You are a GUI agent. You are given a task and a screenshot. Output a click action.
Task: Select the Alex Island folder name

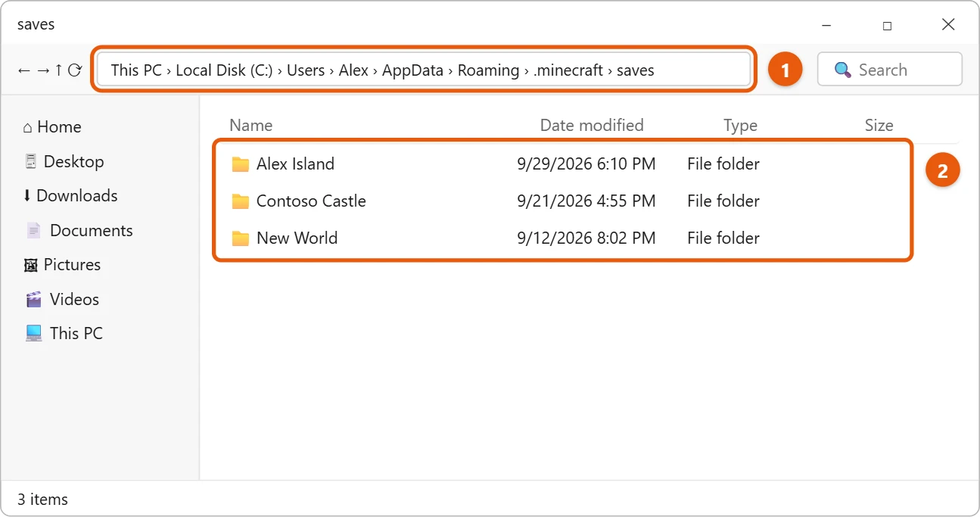pyautogui.click(x=295, y=164)
